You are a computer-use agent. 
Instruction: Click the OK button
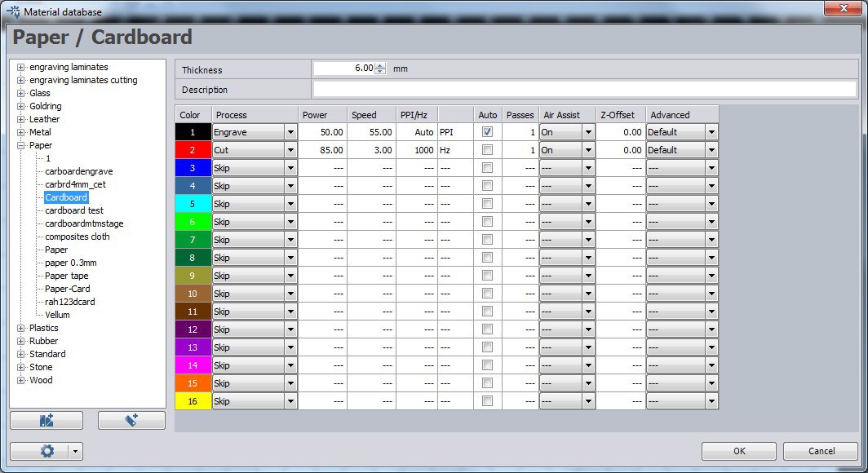click(738, 451)
